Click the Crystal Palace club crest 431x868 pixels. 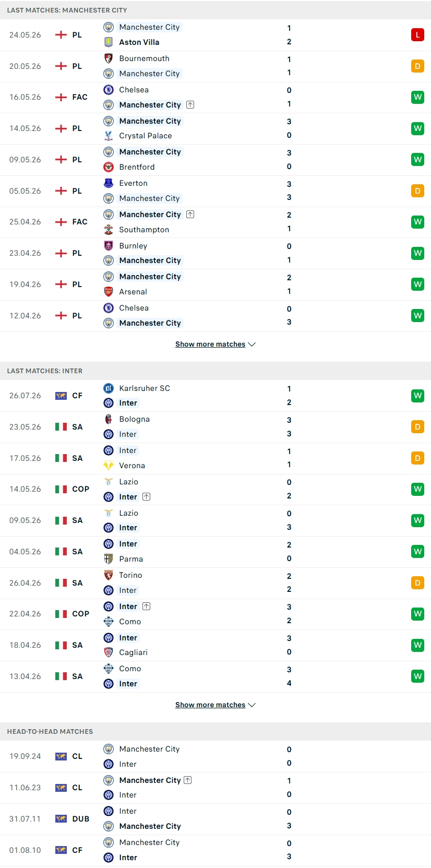pos(109,136)
